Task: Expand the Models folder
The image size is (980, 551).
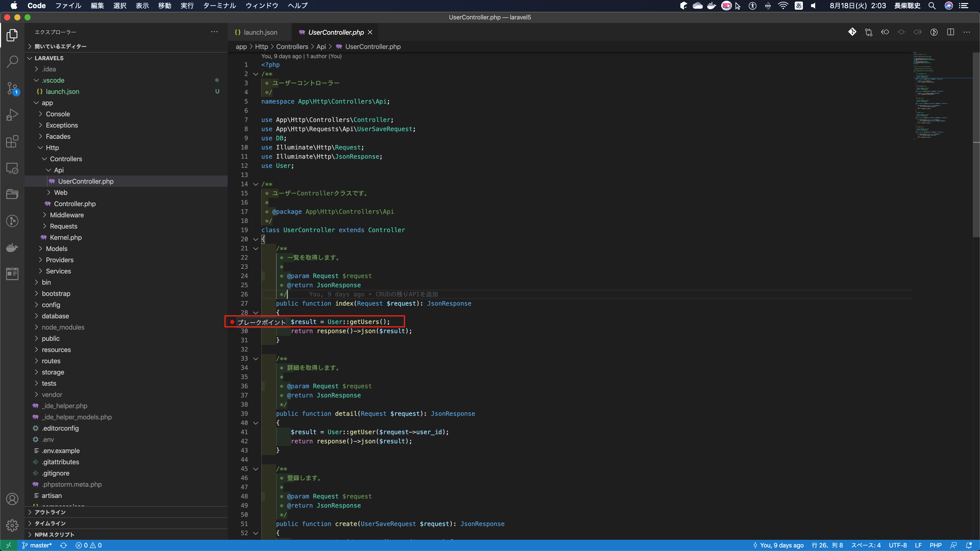Action: (x=56, y=249)
